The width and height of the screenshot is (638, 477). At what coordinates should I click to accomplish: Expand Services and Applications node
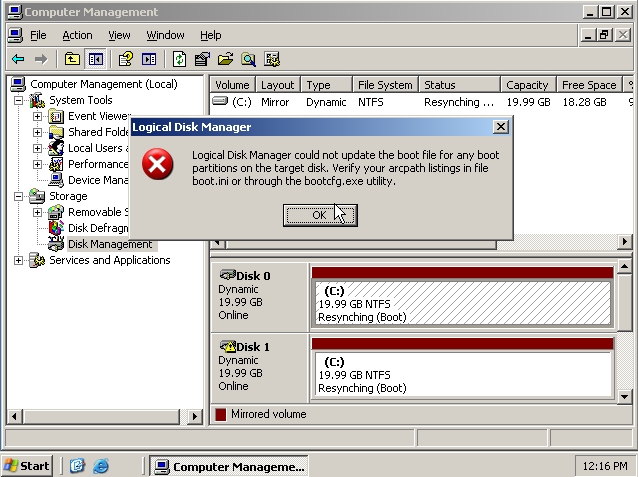click(18, 260)
